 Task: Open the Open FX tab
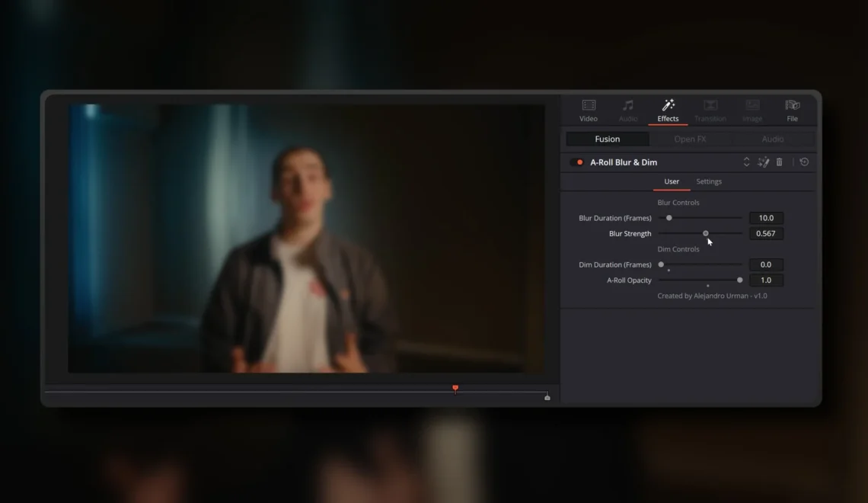point(690,139)
